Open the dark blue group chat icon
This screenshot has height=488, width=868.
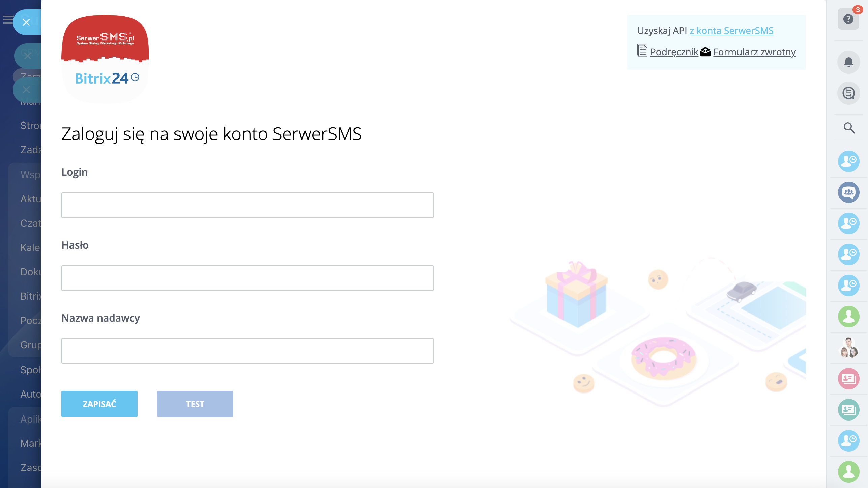coord(848,192)
